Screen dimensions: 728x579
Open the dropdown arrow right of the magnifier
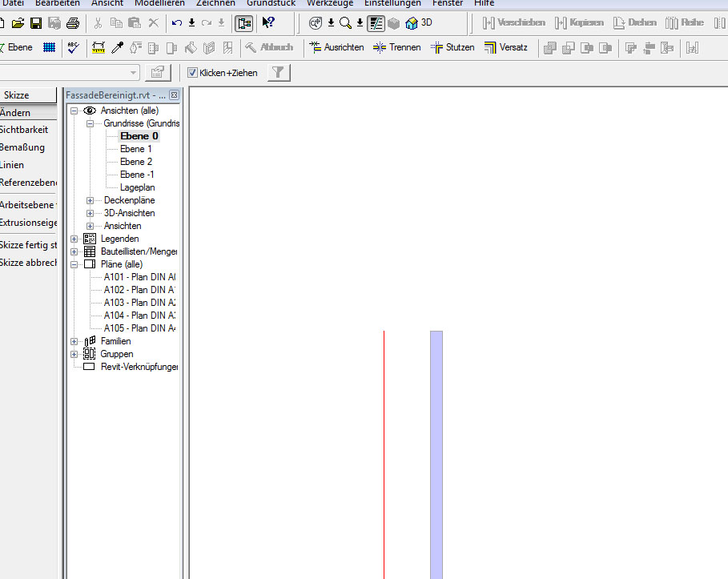[x=360, y=22]
